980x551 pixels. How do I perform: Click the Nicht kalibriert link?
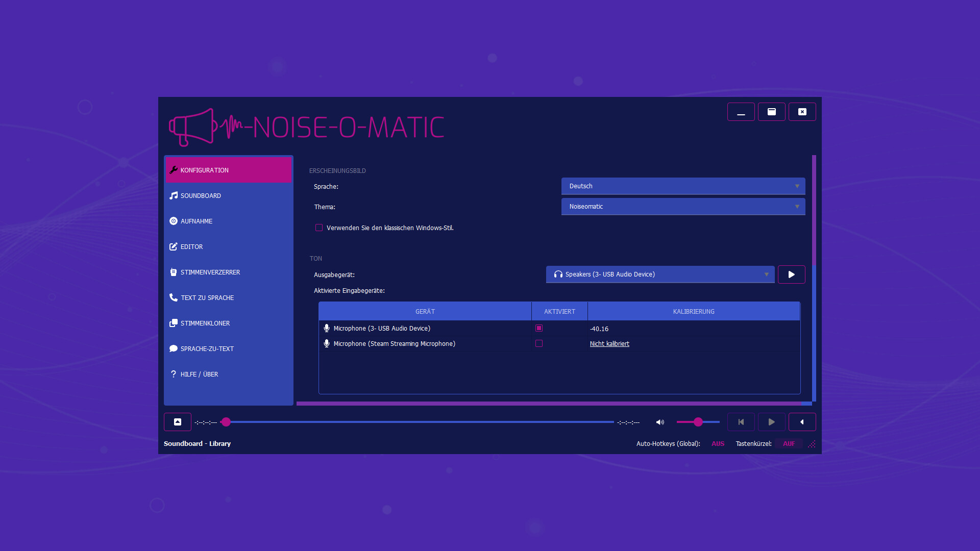click(x=609, y=344)
